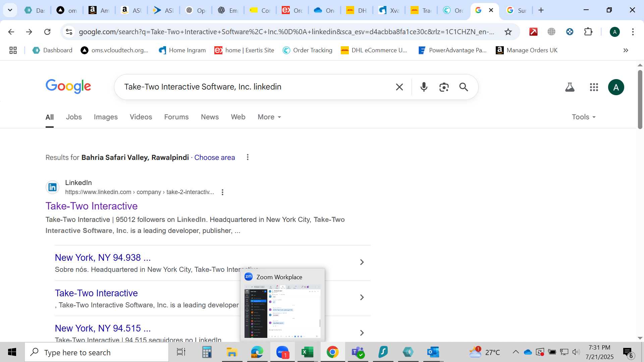Open the Take-Two Interactive LinkedIn result
Screen dimensions: 644x362
click(x=92, y=206)
